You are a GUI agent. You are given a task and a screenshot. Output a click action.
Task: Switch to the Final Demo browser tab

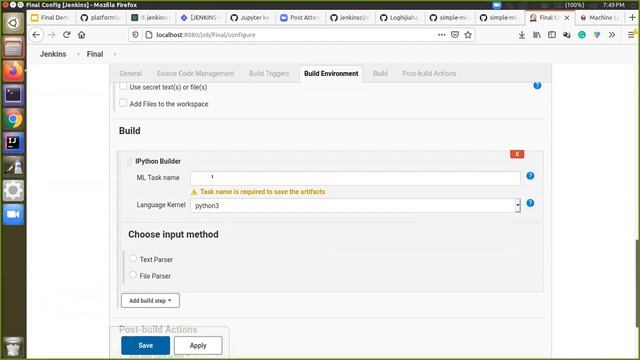point(51,18)
